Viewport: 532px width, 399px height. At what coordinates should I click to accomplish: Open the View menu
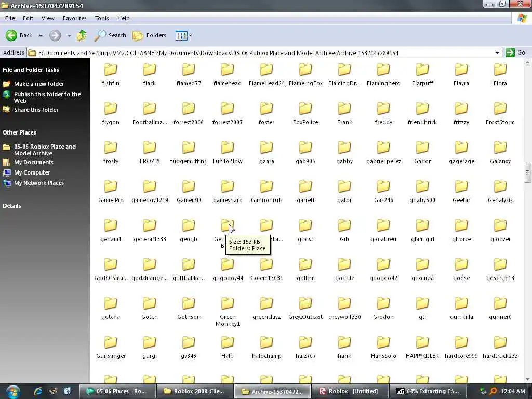pyautogui.click(x=48, y=18)
